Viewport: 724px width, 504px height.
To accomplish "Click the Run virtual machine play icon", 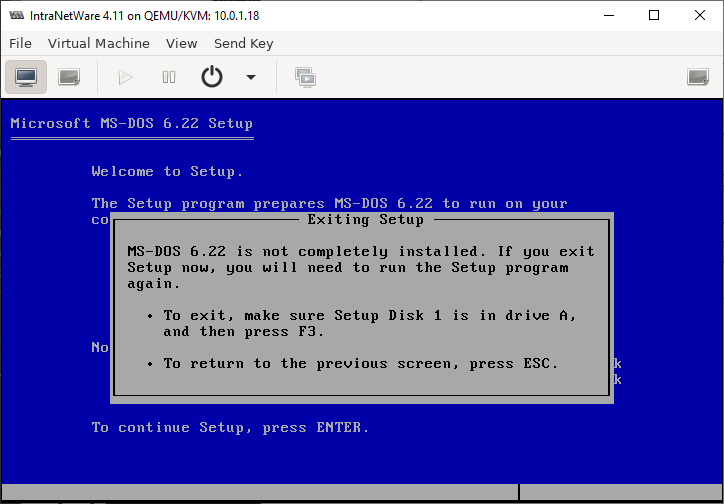I will pos(125,77).
